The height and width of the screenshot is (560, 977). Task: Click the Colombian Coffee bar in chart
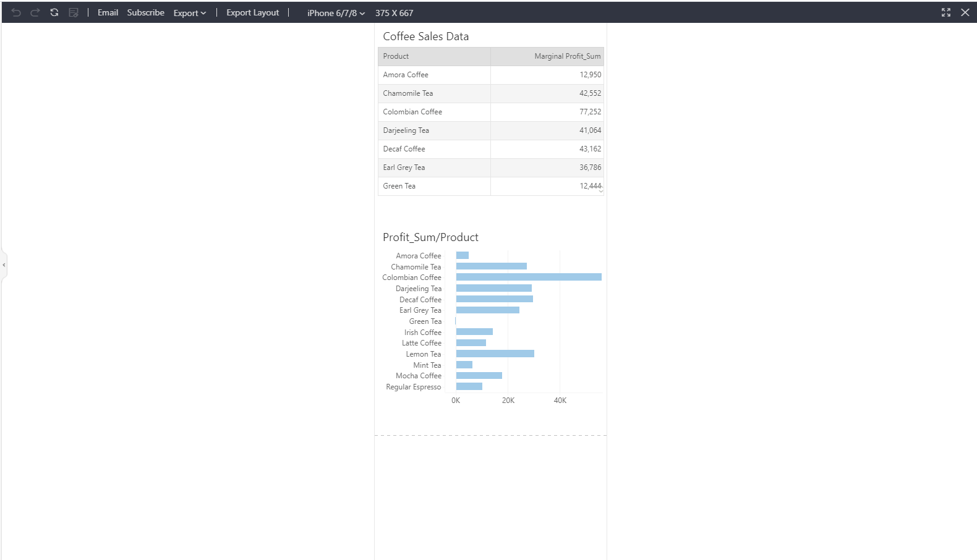[x=529, y=277]
